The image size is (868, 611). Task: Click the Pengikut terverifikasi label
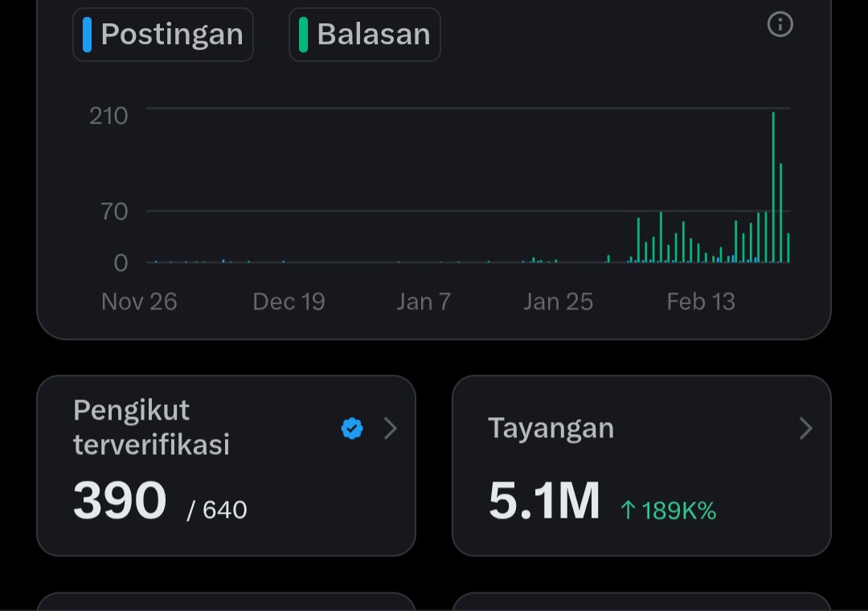pos(151,427)
